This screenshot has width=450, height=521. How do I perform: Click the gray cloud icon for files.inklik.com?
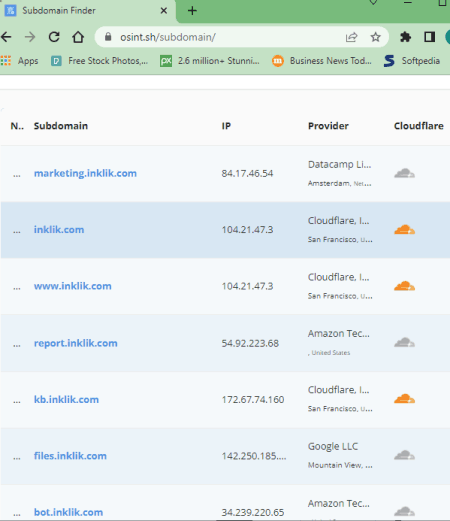click(x=404, y=455)
